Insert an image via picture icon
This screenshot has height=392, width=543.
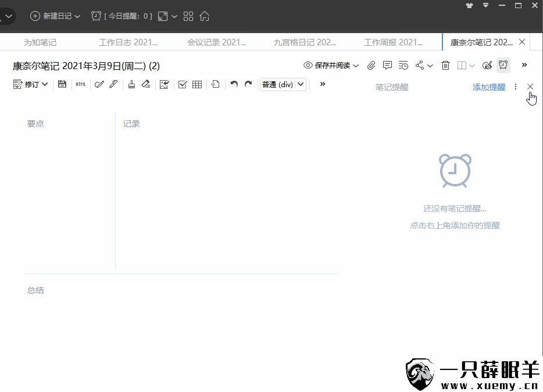164,84
